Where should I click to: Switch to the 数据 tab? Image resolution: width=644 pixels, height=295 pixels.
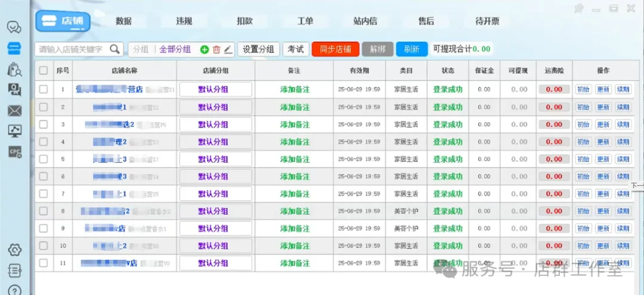point(123,21)
